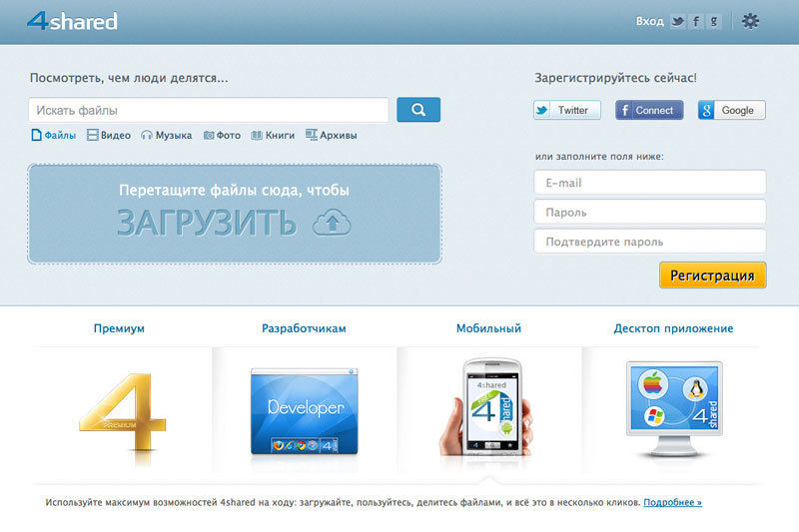Open the Мобильный section heading

tap(488, 328)
